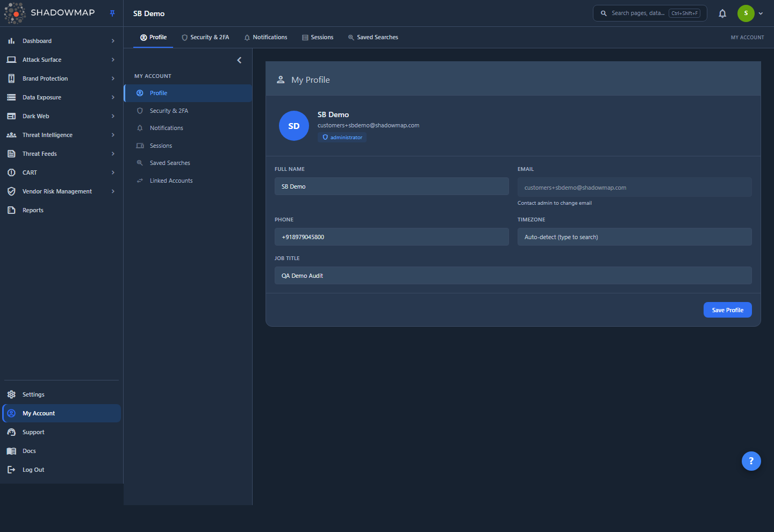Click the CART circle icon
Screen dimensions: 774x532
click(11, 172)
